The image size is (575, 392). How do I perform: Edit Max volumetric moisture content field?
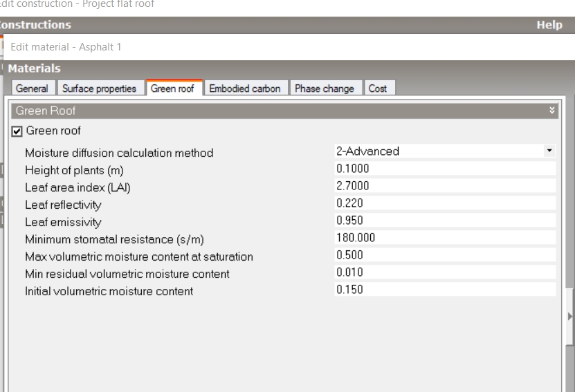[445, 254]
